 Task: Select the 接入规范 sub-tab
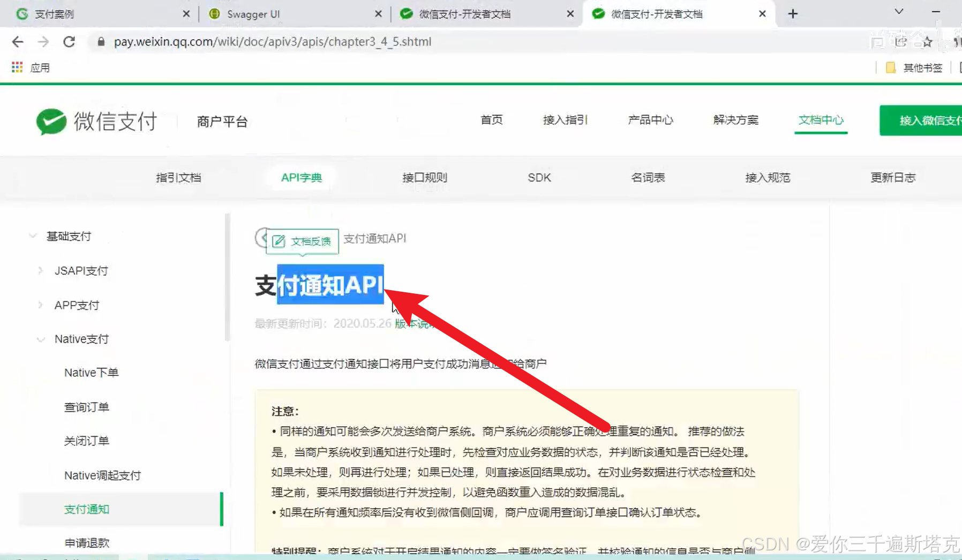click(768, 178)
